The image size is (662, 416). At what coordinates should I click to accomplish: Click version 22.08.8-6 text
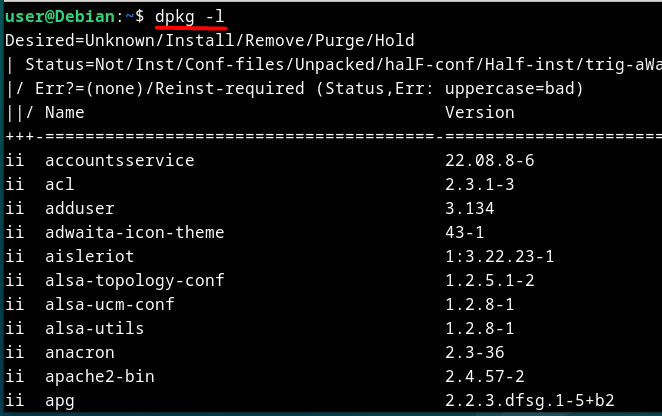tap(490, 160)
